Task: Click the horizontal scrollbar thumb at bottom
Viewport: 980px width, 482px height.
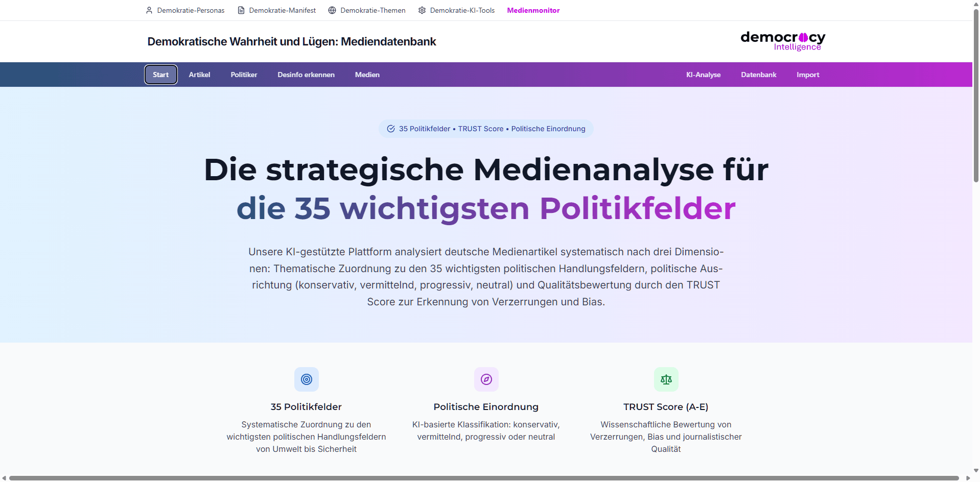Action: (484, 478)
